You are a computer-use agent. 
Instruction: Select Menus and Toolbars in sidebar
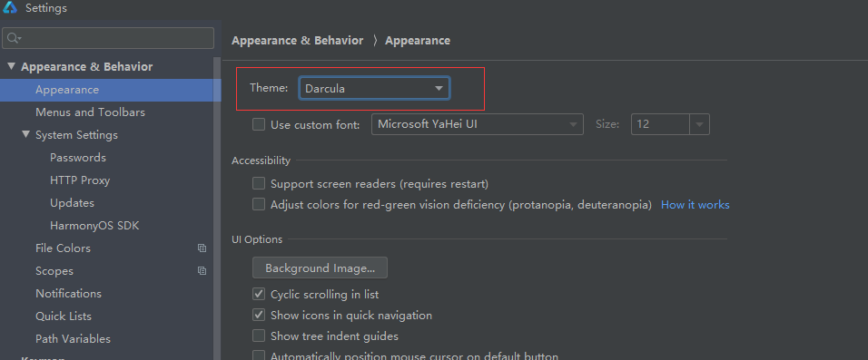coord(90,112)
